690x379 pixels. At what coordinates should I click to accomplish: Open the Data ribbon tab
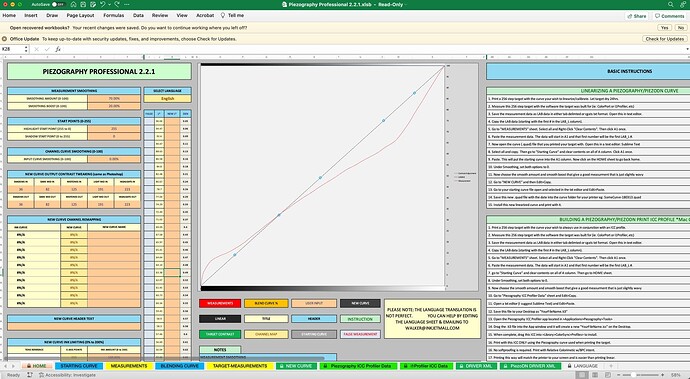coord(138,15)
